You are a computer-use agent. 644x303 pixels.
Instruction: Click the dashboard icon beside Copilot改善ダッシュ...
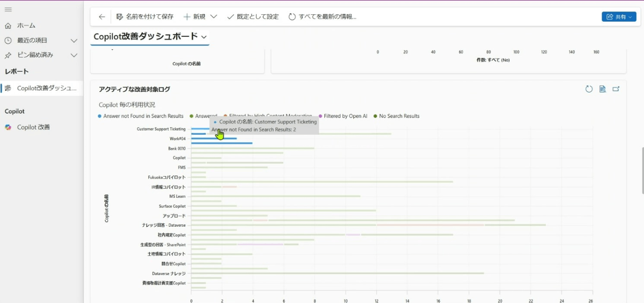pyautogui.click(x=8, y=88)
